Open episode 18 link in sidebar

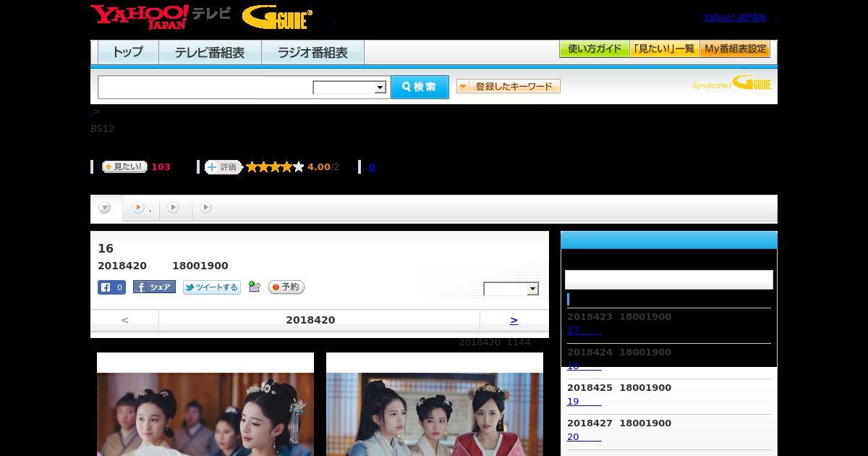point(584,366)
